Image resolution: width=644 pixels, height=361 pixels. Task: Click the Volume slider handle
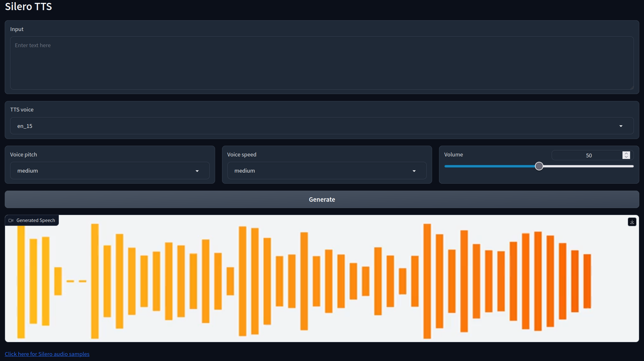(539, 166)
